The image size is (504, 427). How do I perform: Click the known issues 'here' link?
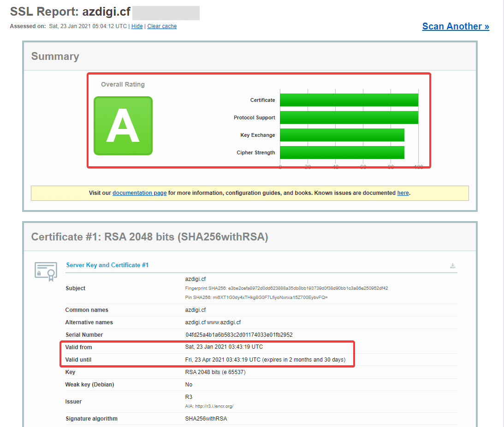point(403,193)
